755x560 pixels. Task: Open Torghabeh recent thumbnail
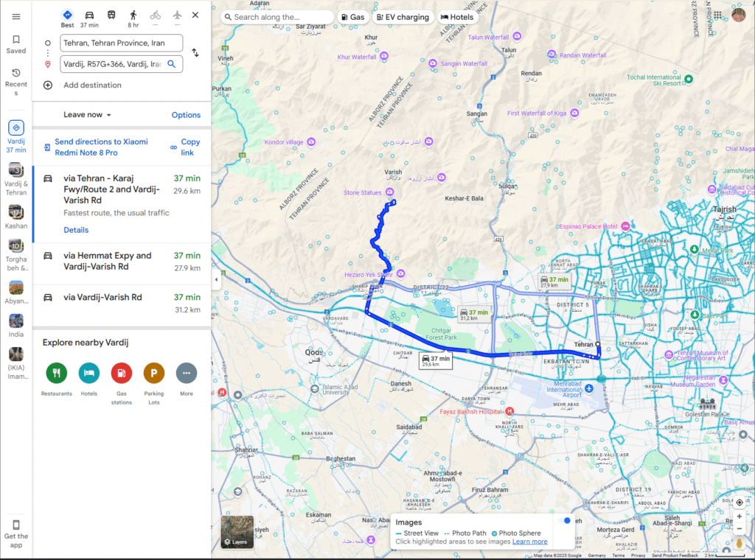click(16, 255)
